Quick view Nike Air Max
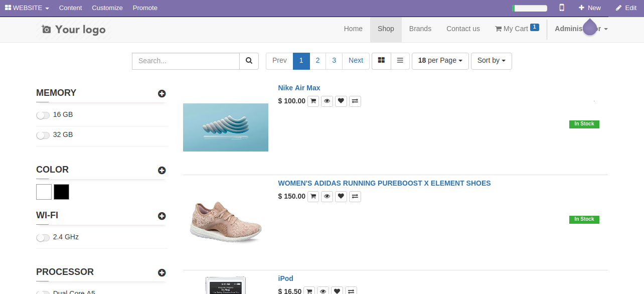644x294 pixels. pyautogui.click(x=327, y=101)
